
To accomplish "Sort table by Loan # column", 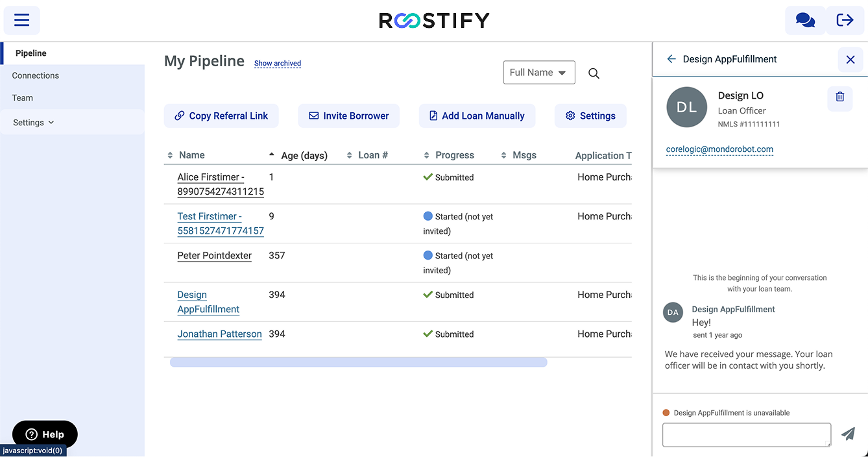I will click(367, 155).
